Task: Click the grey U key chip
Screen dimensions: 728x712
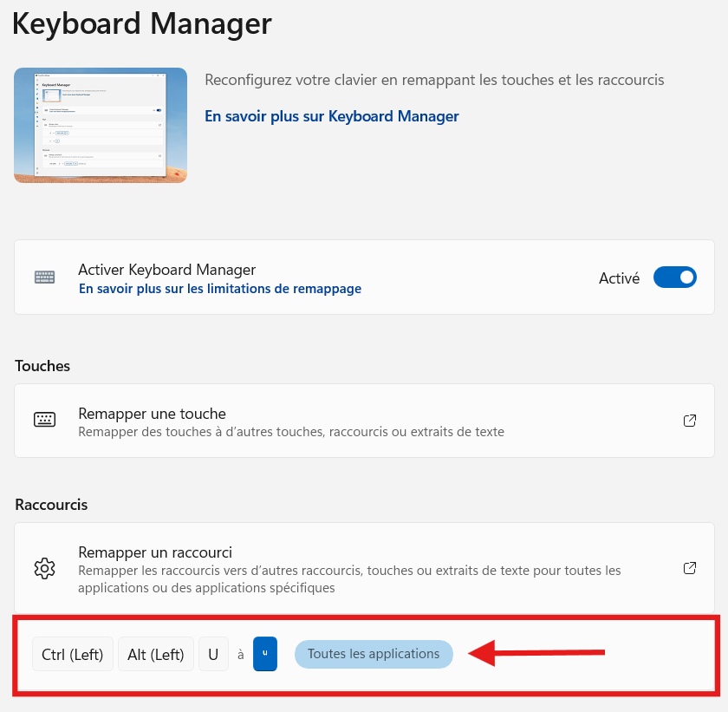Action: [213, 655]
